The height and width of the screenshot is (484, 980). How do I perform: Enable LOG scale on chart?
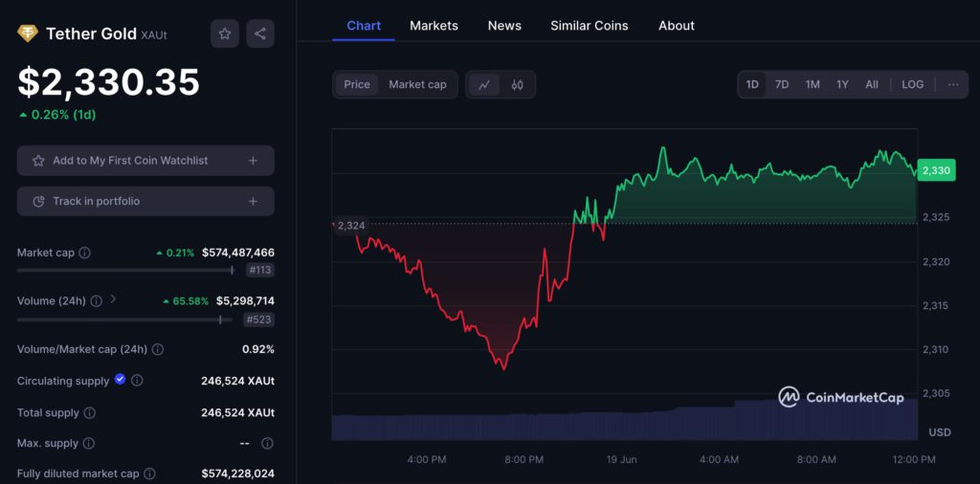point(912,84)
